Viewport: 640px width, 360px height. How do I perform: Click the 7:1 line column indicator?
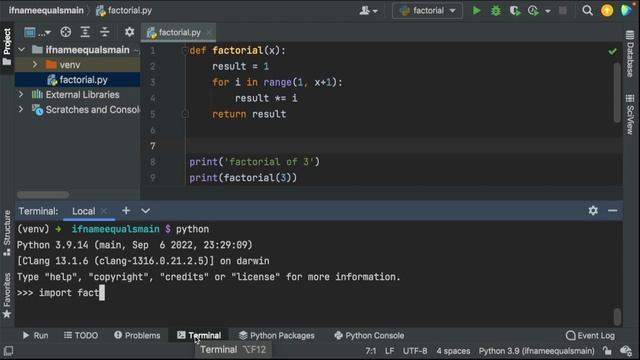(x=371, y=351)
